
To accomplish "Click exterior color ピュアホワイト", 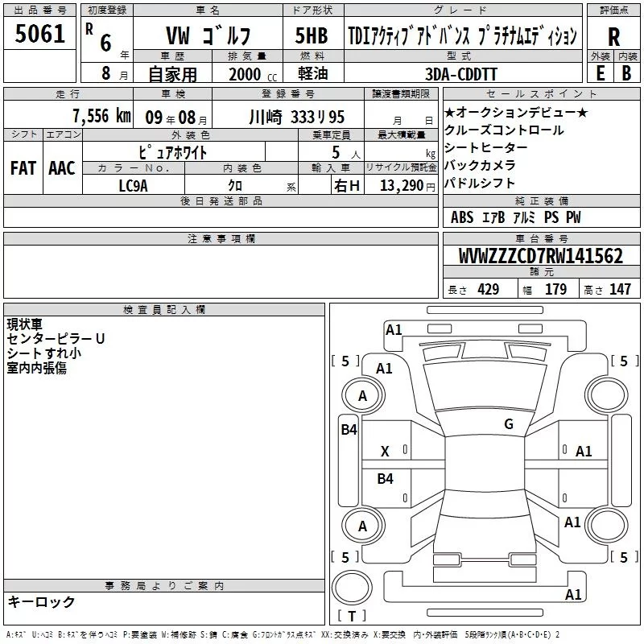I will (x=172, y=152).
